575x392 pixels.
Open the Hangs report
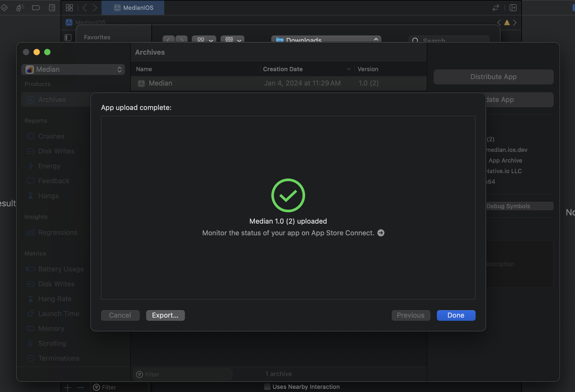[x=48, y=196]
